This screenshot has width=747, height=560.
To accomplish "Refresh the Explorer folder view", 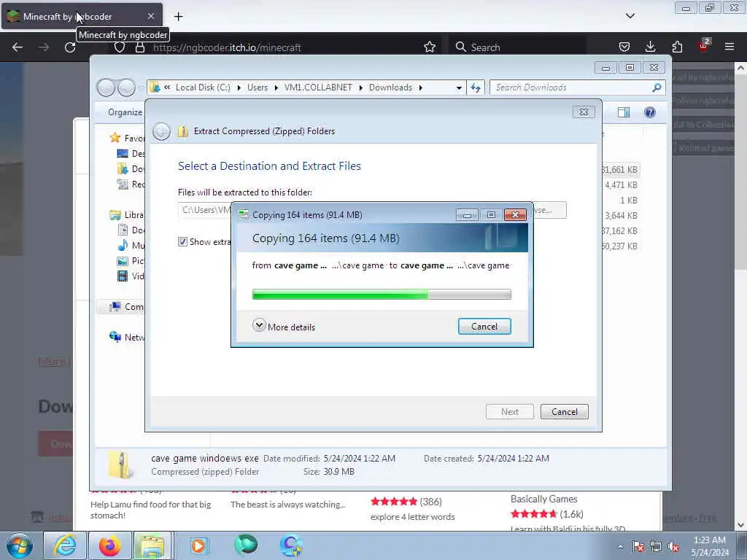I will pos(476,87).
